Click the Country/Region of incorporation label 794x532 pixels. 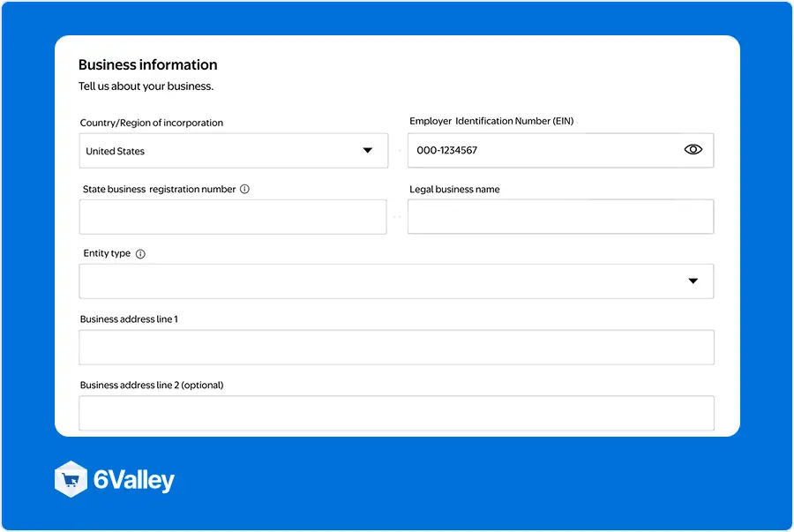point(152,123)
